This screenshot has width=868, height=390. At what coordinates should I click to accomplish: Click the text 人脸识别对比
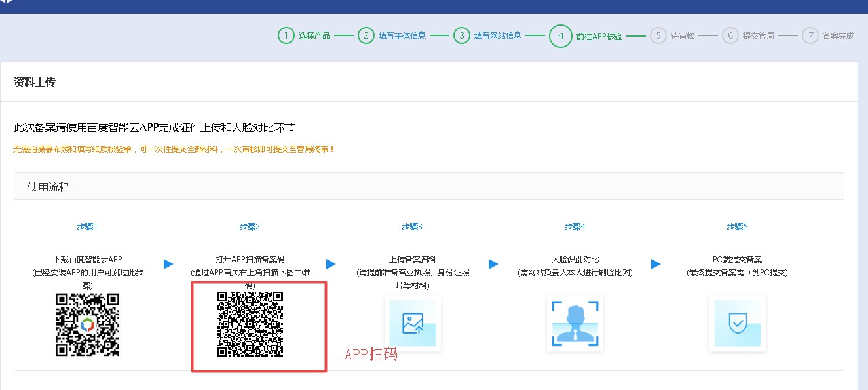pyautogui.click(x=575, y=260)
